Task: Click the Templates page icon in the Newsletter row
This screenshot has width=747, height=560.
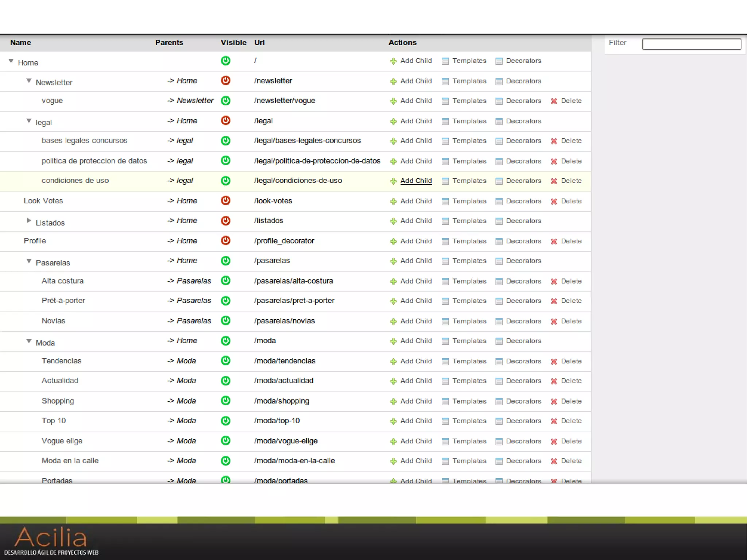Action: pyautogui.click(x=445, y=81)
